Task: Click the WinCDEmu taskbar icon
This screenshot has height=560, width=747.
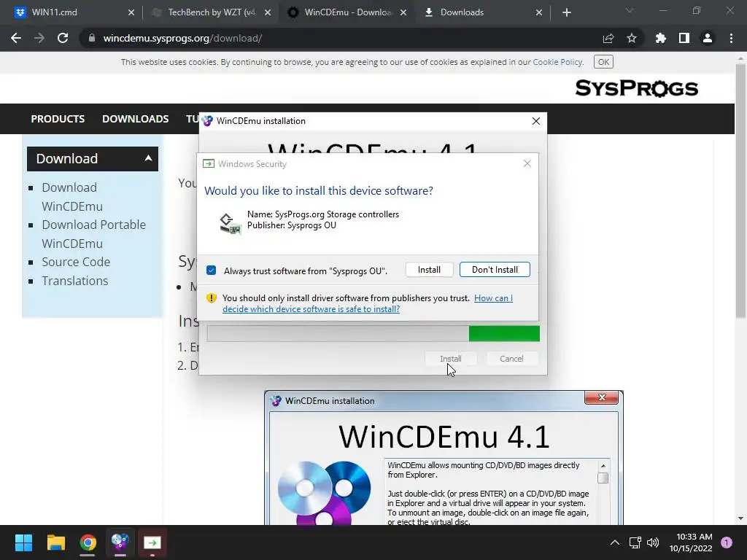Action: (x=120, y=542)
